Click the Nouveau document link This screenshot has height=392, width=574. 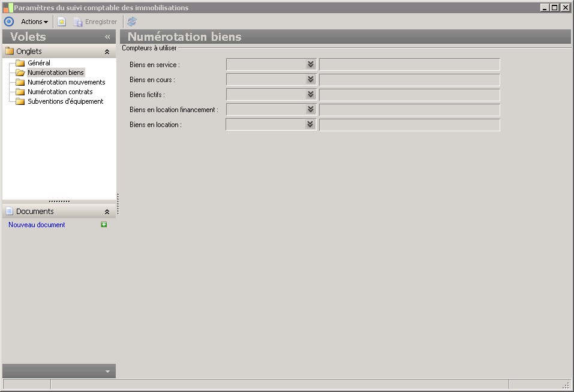click(37, 225)
